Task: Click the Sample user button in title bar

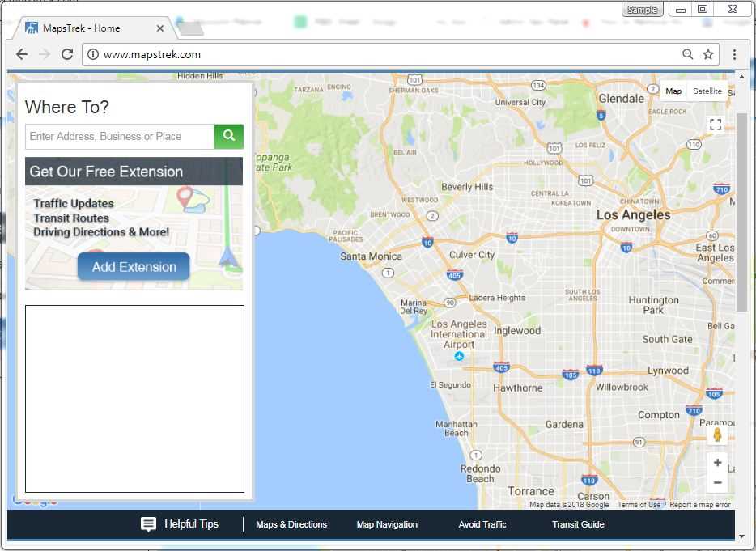Action: pos(642,10)
